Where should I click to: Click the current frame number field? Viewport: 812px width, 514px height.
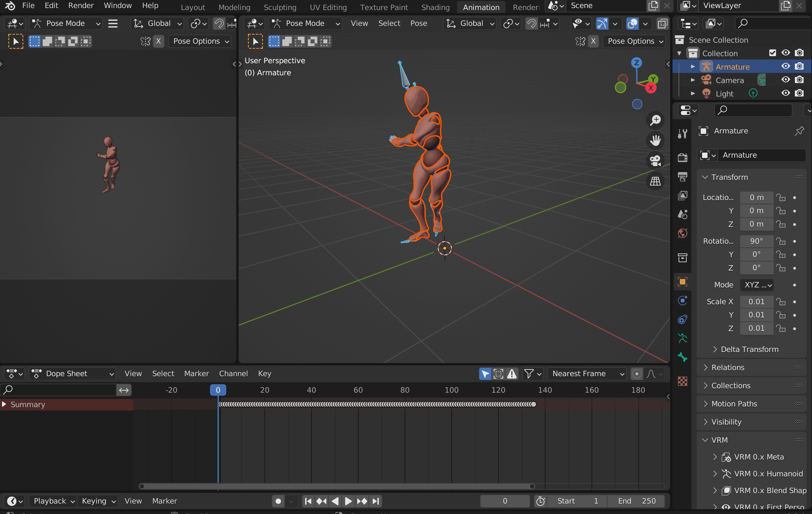[505, 501]
